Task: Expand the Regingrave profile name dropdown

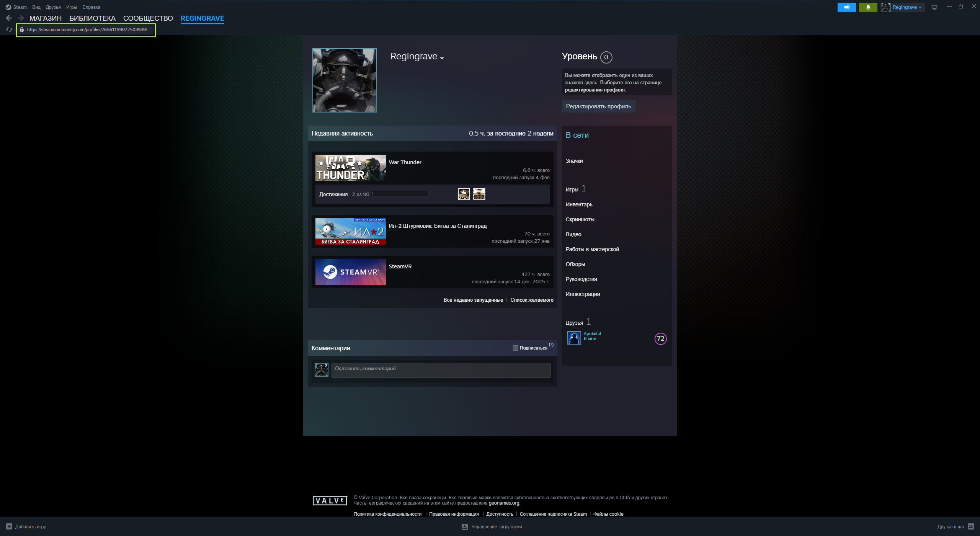Action: [442, 58]
